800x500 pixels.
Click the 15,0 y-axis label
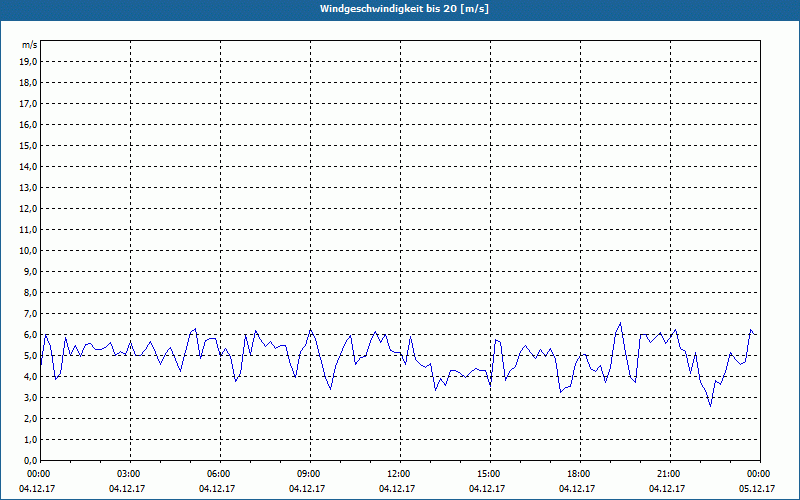point(28,145)
